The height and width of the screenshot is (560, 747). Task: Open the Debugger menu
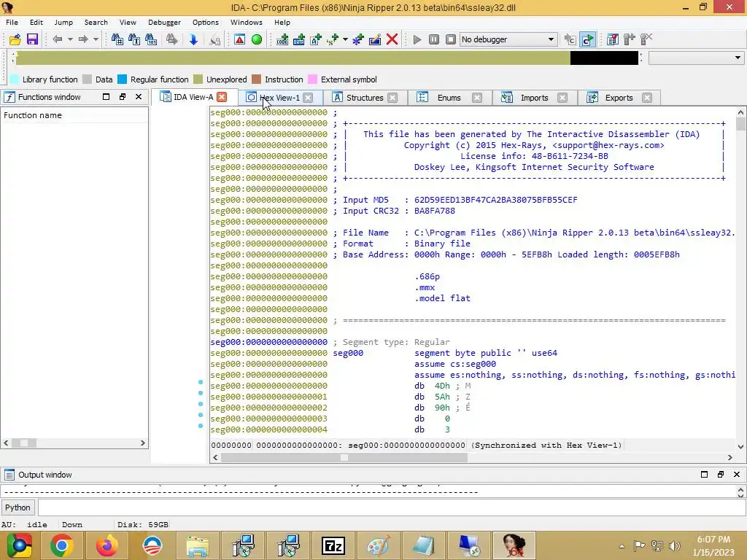click(164, 23)
